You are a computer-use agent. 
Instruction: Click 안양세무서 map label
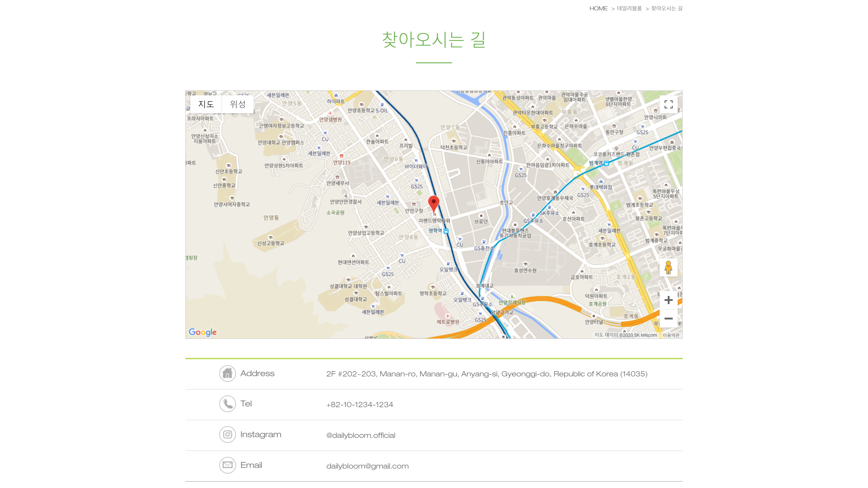(x=338, y=183)
